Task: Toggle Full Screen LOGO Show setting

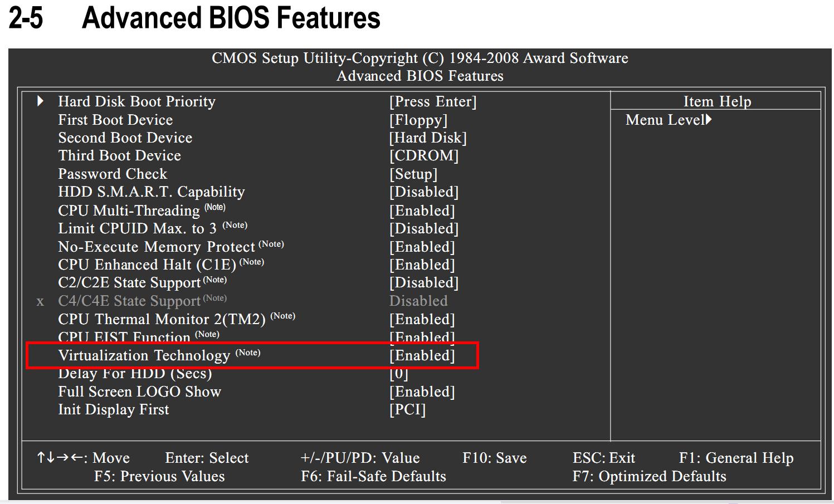Action: click(422, 392)
